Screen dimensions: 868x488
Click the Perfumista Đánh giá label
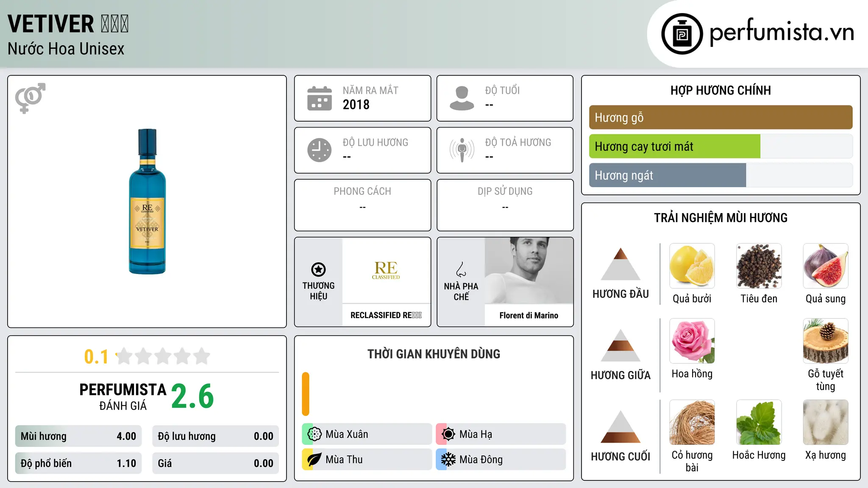tap(123, 396)
